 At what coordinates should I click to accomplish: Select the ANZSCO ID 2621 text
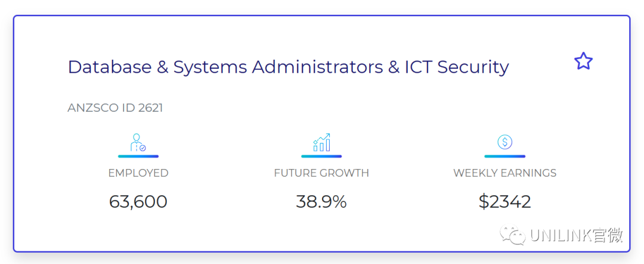(115, 108)
